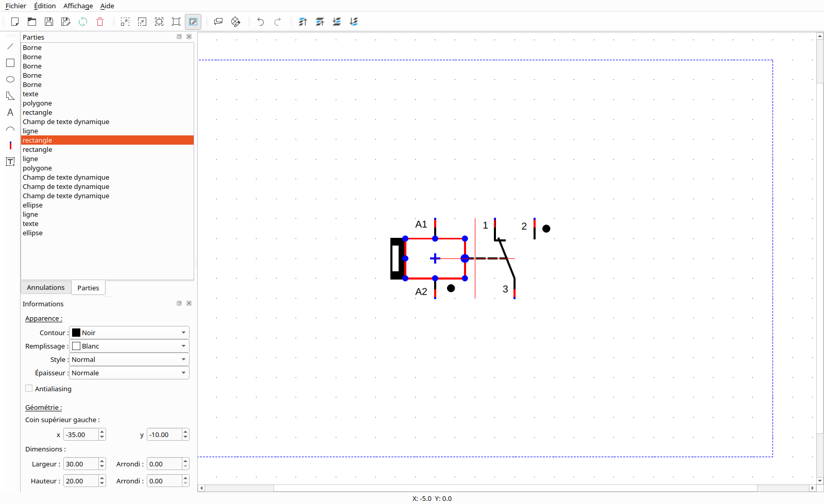Click the Redo arrow icon
Viewport: 824px width, 504px height.
pos(278,22)
